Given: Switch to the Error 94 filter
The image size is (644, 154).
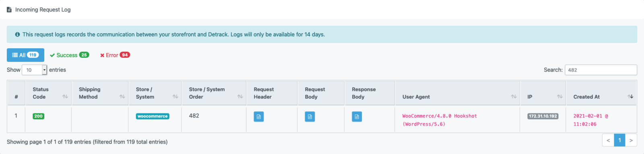Looking at the screenshot, I should (x=115, y=55).
